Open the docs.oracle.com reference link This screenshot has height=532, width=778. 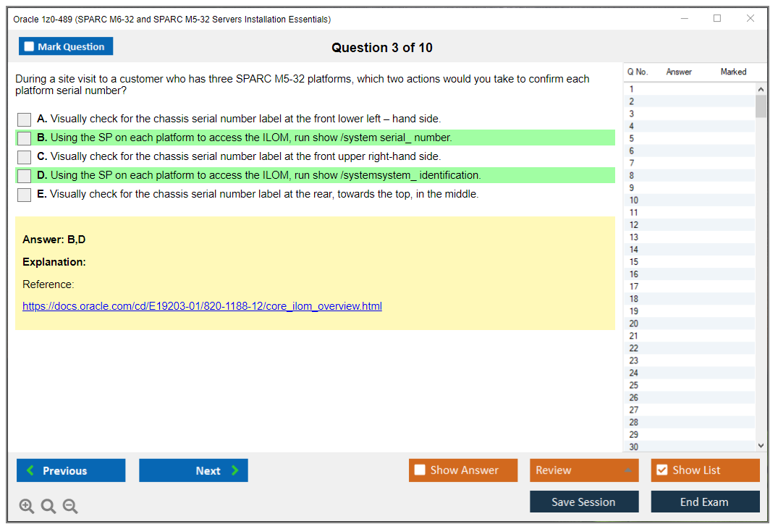[202, 306]
